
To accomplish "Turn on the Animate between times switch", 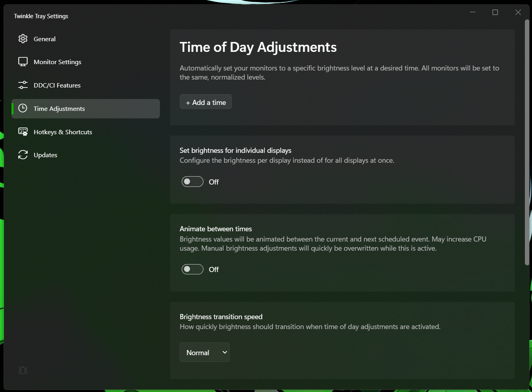I will click(x=192, y=269).
